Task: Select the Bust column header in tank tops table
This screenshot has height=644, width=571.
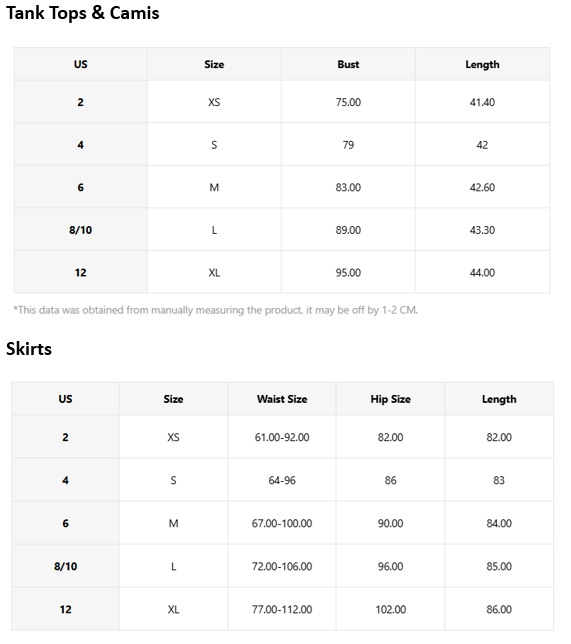Action: pyautogui.click(x=348, y=64)
